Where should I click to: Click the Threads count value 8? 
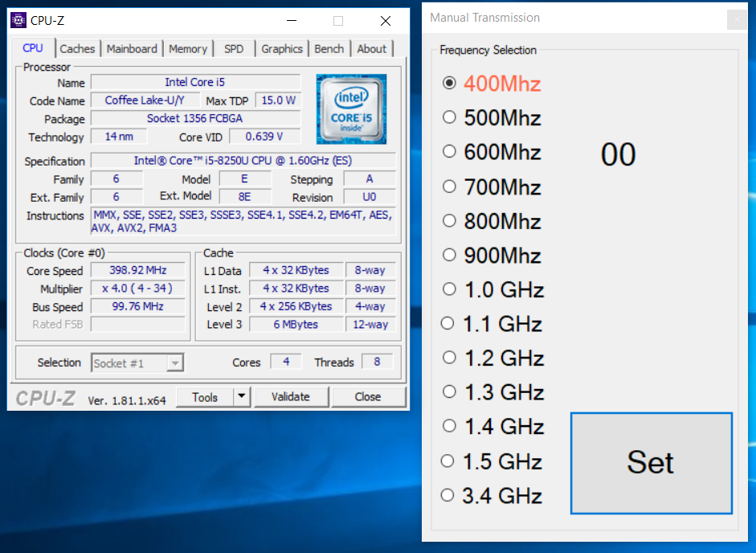pos(377,362)
